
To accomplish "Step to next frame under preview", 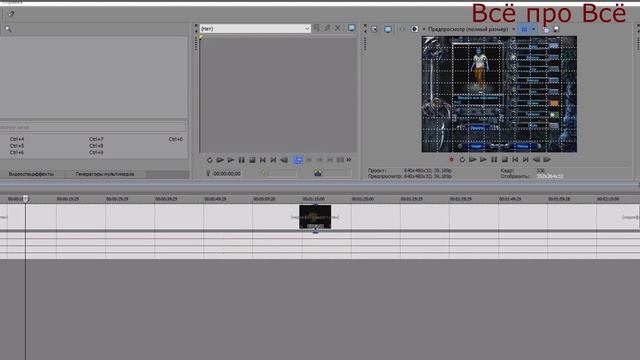I will point(547,160).
